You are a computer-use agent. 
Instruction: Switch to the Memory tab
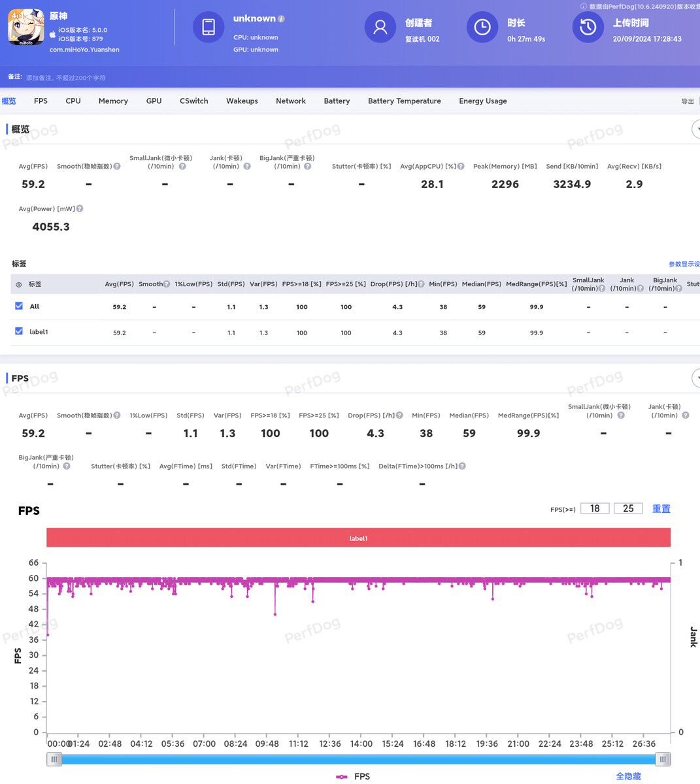click(x=113, y=101)
